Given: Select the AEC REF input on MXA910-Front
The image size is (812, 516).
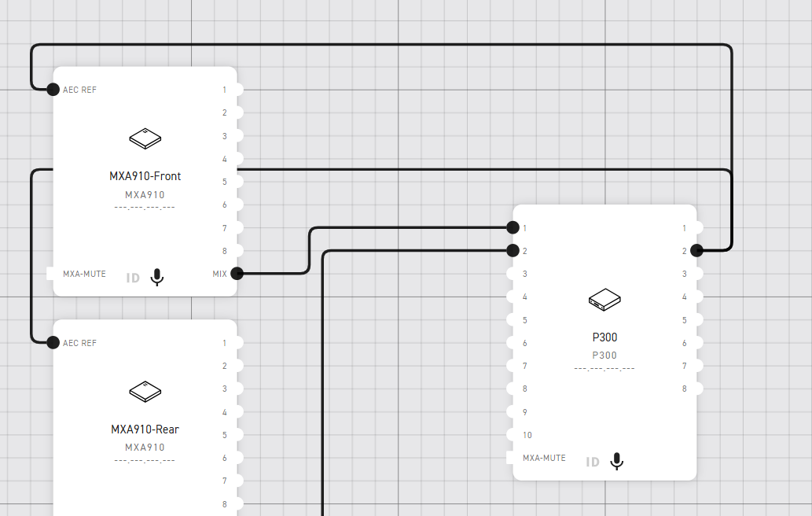Looking at the screenshot, I should click(53, 90).
